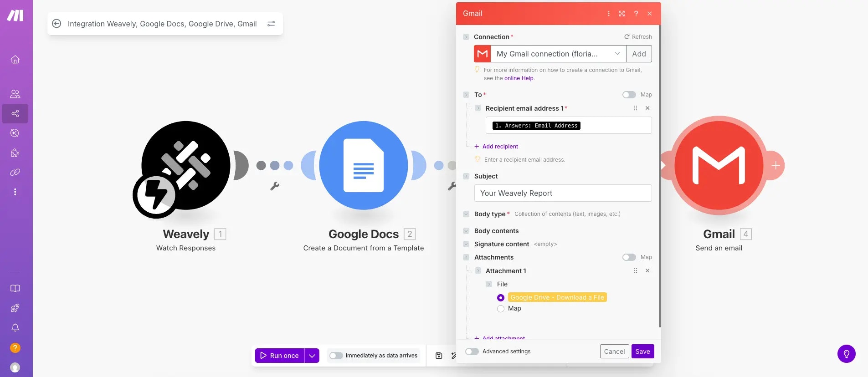868x377 pixels.
Task: Open the purple lightbulb assistant button
Action: [847, 354]
